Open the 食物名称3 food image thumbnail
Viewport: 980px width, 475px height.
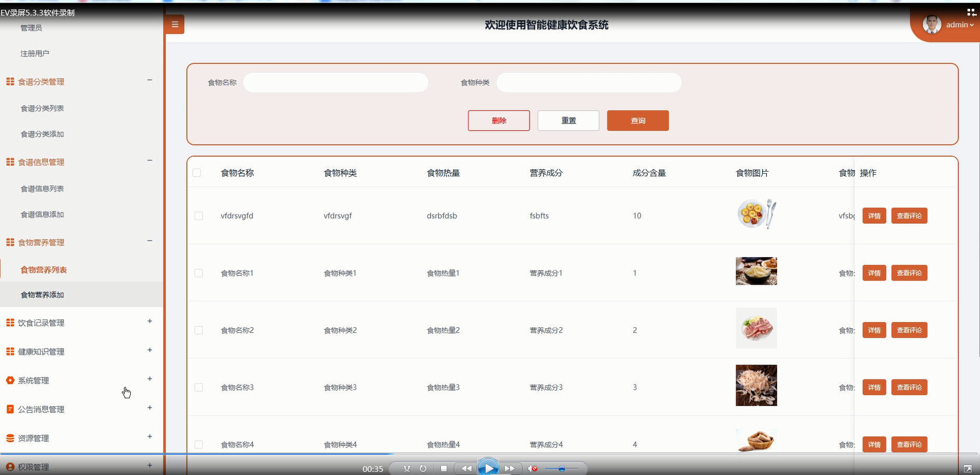tap(756, 385)
